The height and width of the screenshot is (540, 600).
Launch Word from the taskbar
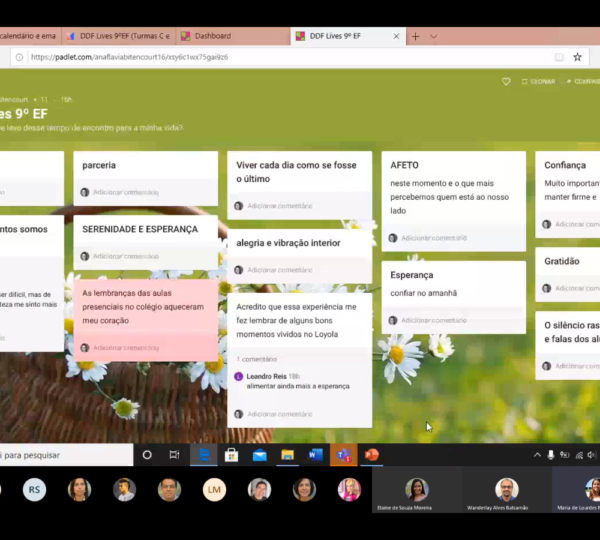pos(316,455)
